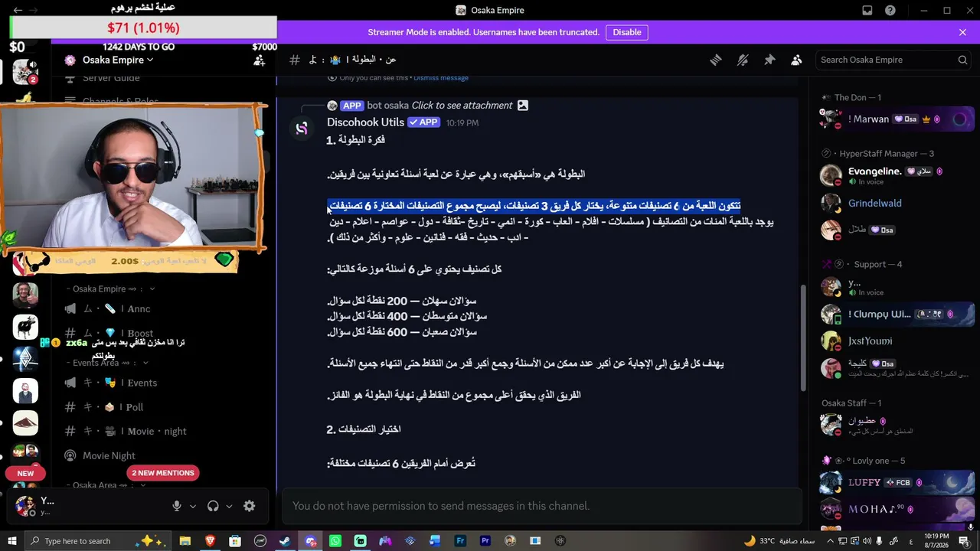Click the Search Osaka Empire field
Image resolution: width=980 pixels, height=551 pixels.
pyautogui.click(x=894, y=60)
